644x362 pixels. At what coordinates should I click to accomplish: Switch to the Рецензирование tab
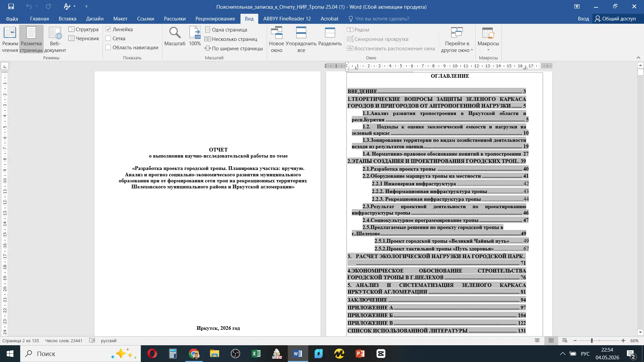(x=215, y=19)
